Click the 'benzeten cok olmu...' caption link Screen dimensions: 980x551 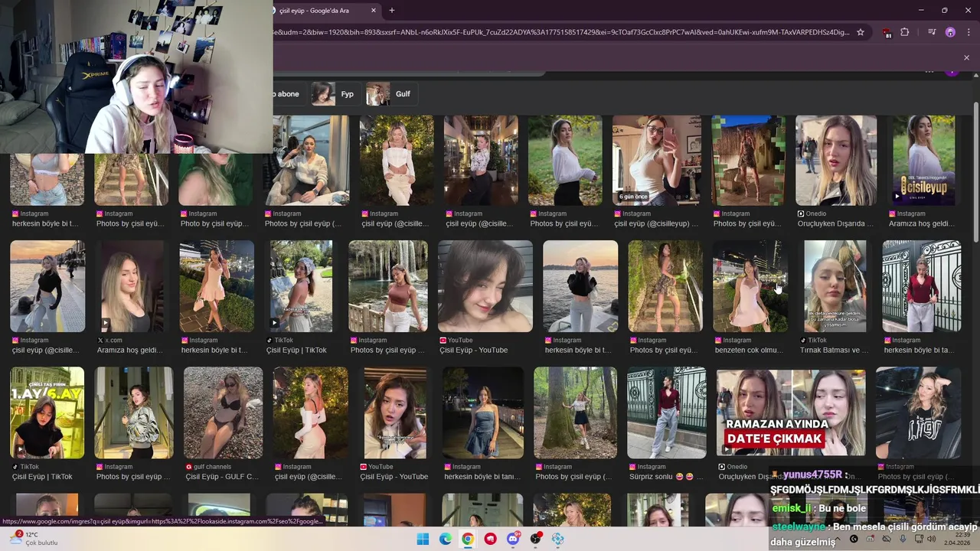coord(749,350)
